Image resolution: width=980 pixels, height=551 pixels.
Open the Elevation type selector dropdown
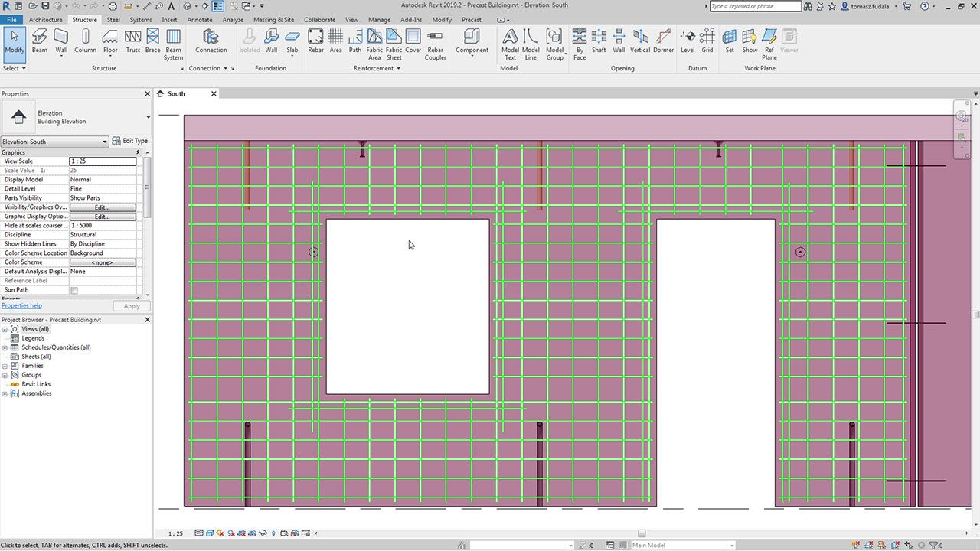[148, 117]
